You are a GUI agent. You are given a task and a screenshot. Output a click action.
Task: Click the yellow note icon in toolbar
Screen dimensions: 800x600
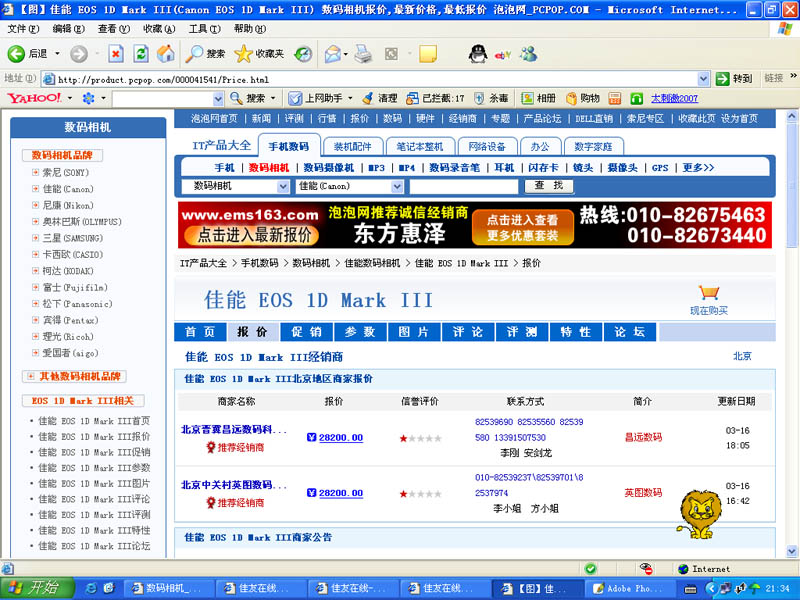pyautogui.click(x=428, y=54)
